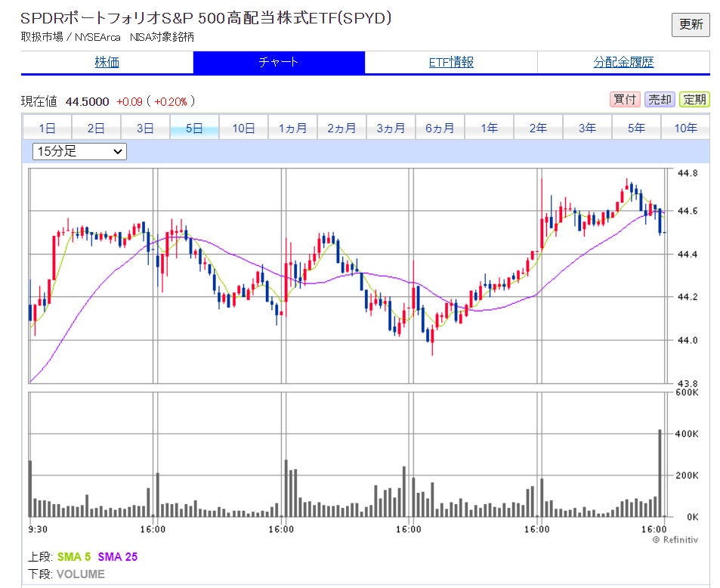Viewport: 720px width, 588px height.
Task: Click the SMA 25 legend label
Action: click(x=118, y=557)
